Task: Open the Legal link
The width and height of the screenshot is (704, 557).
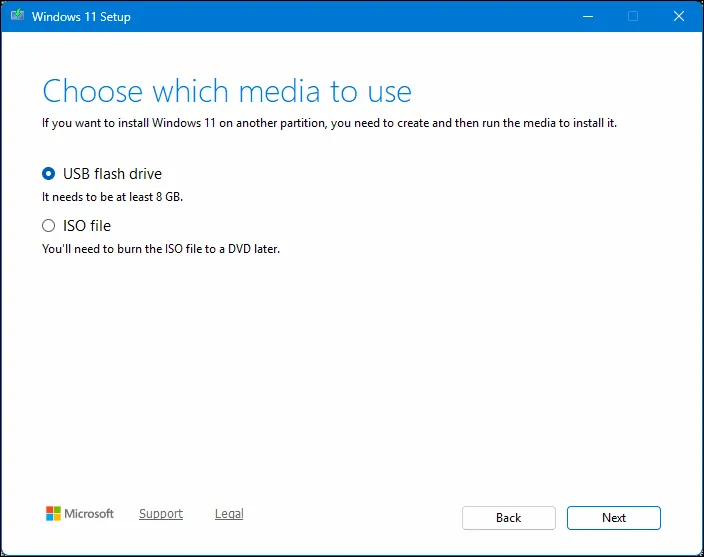Action: [x=229, y=513]
